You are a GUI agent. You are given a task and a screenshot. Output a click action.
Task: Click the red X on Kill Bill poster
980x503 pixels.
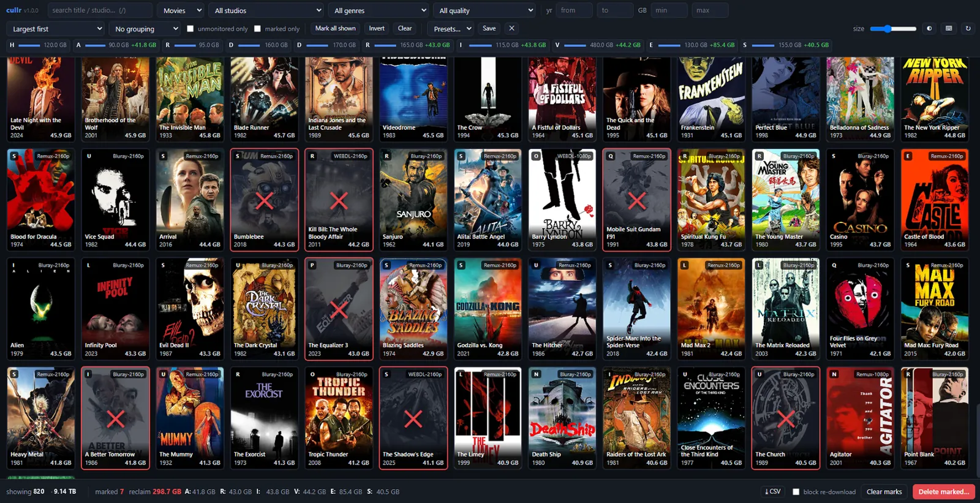(x=339, y=200)
